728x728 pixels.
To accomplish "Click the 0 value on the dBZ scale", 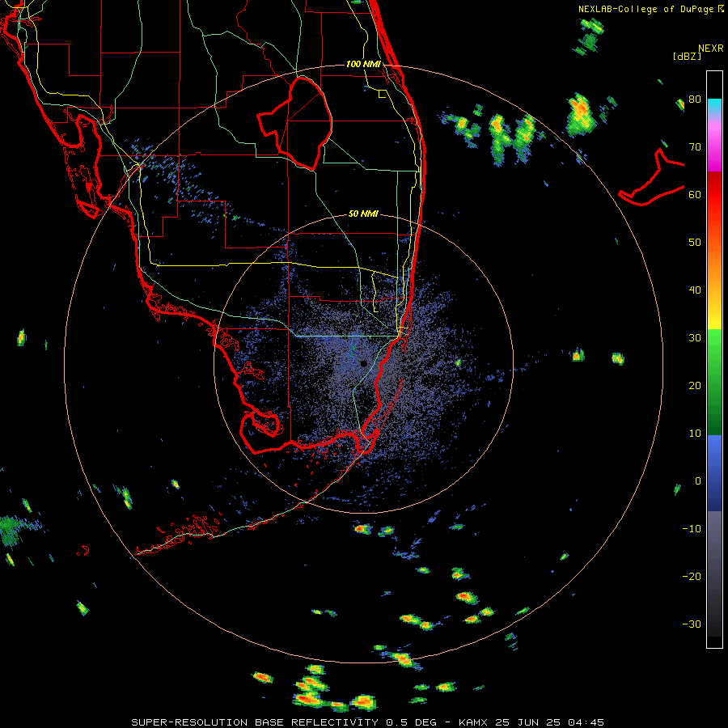I will click(x=698, y=481).
